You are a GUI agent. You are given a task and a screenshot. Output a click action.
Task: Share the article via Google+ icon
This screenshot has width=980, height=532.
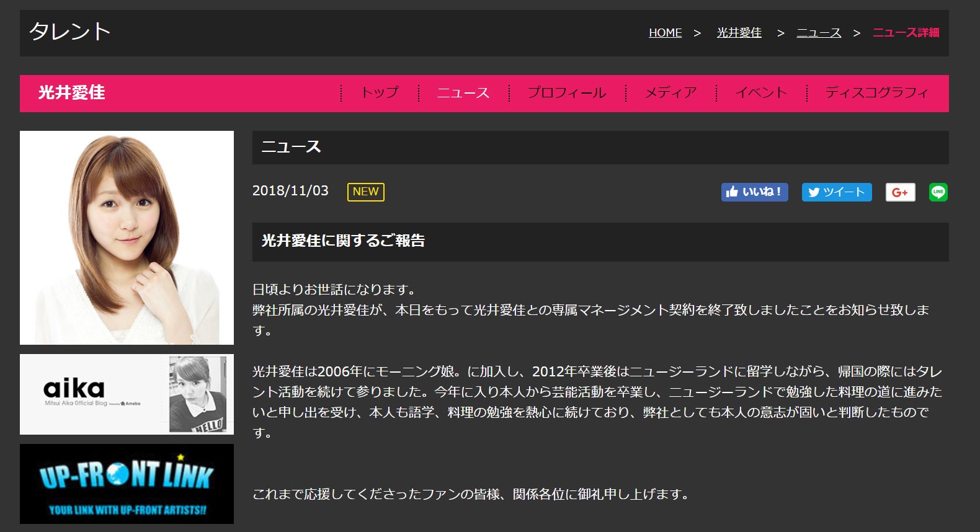coord(900,192)
